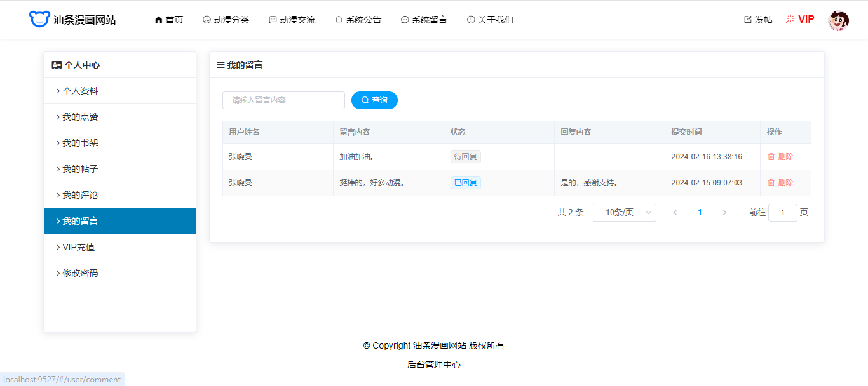Click the bell icon for 系统公告
The height and width of the screenshot is (386, 868).
tap(339, 20)
